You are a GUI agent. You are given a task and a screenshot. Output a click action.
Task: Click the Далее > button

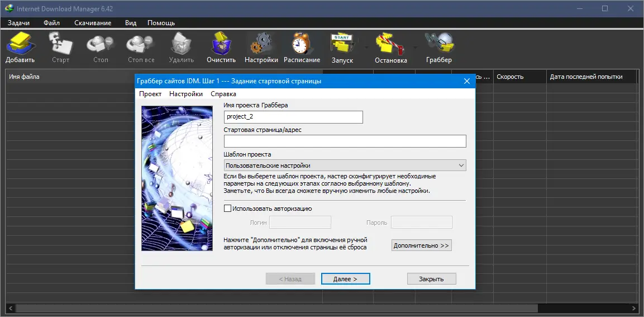tap(345, 279)
